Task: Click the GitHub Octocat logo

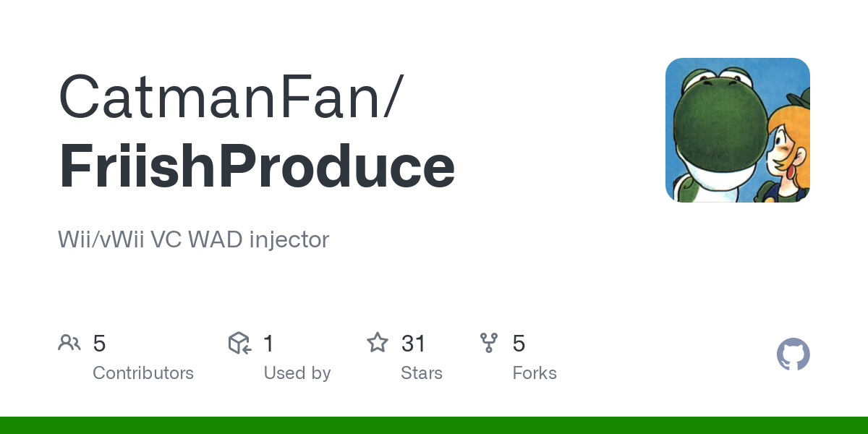Action: [x=793, y=354]
